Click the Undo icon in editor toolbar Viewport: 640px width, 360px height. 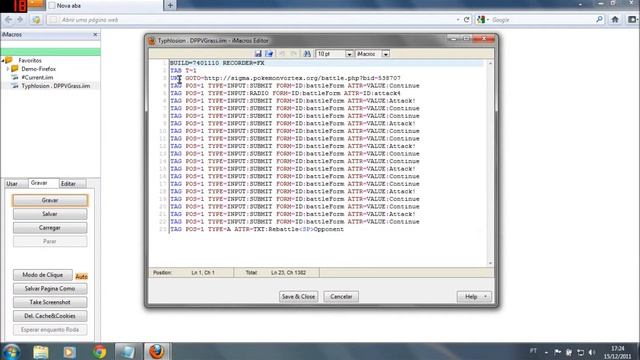[x=282, y=53]
